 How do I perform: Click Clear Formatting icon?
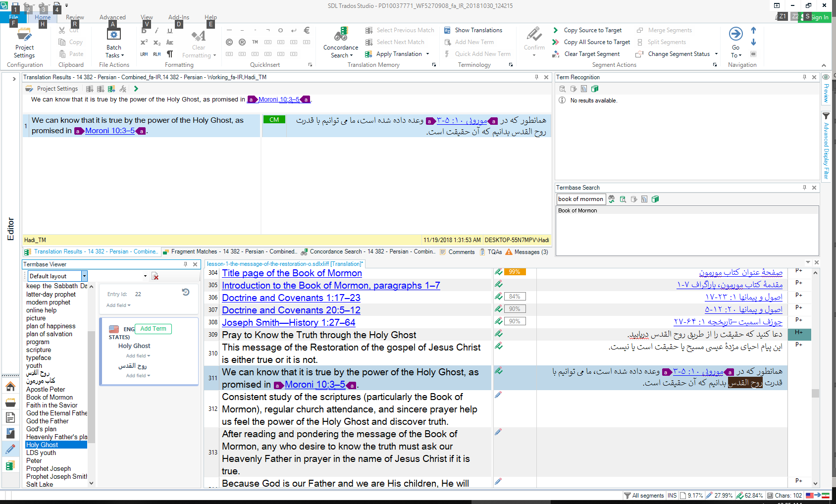[199, 36]
